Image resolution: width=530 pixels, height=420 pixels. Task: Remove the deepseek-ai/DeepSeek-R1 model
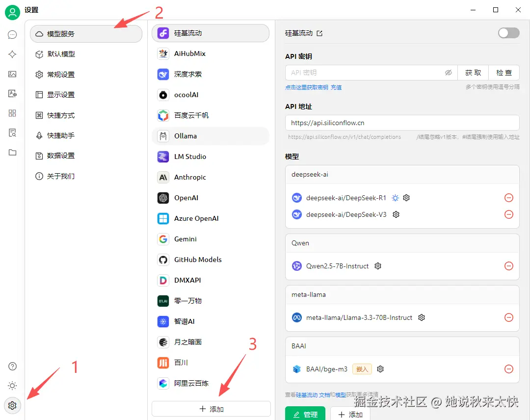click(509, 198)
